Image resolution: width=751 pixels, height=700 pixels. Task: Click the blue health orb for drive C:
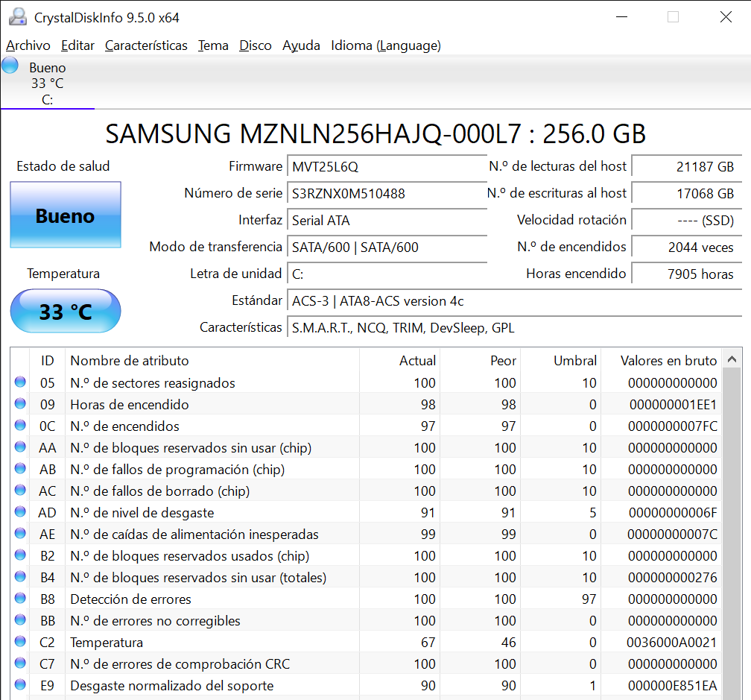point(10,66)
